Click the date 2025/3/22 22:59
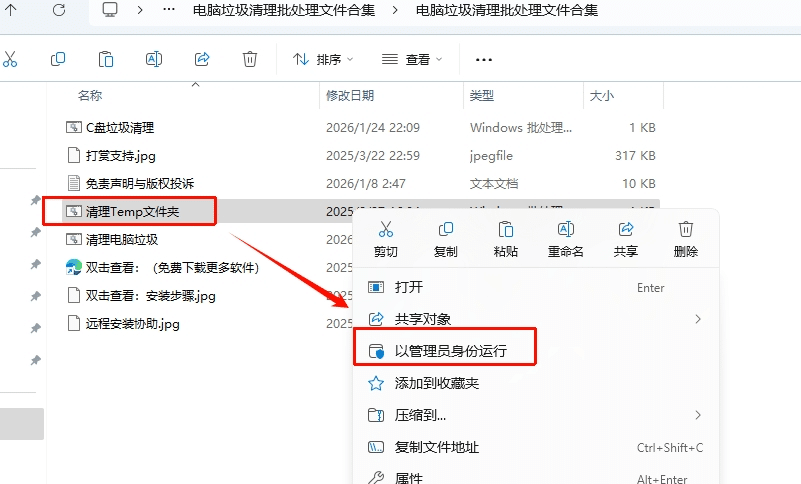The image size is (801, 484). click(373, 155)
